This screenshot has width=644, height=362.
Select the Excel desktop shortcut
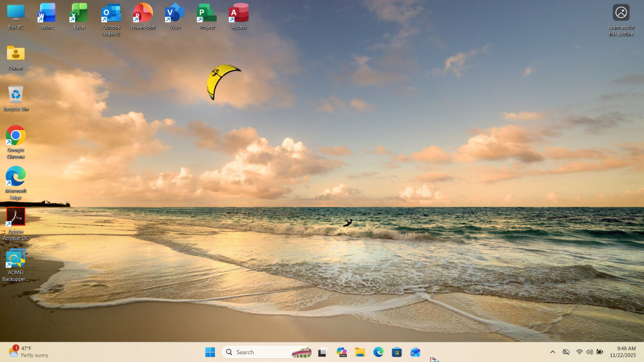point(79,16)
